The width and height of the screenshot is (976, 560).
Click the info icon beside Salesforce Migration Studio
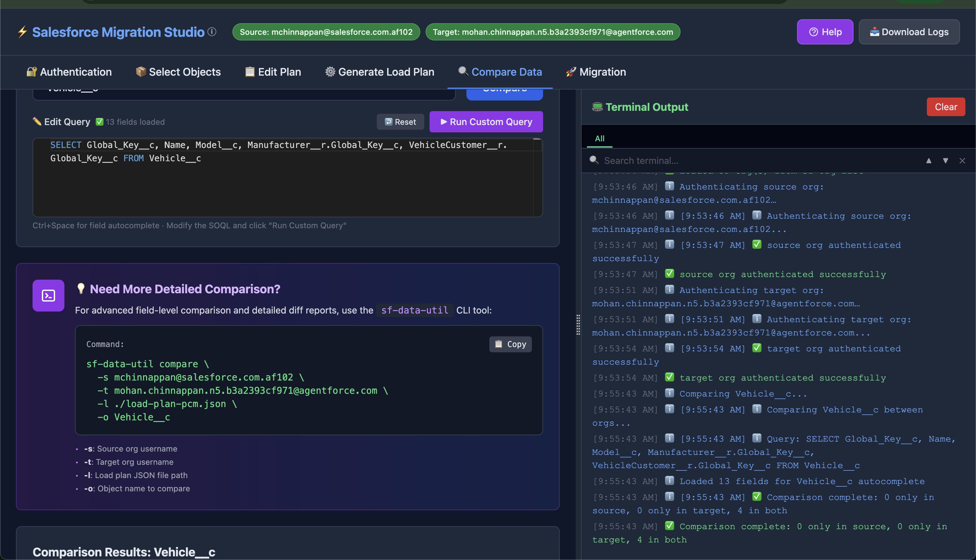[x=212, y=32]
